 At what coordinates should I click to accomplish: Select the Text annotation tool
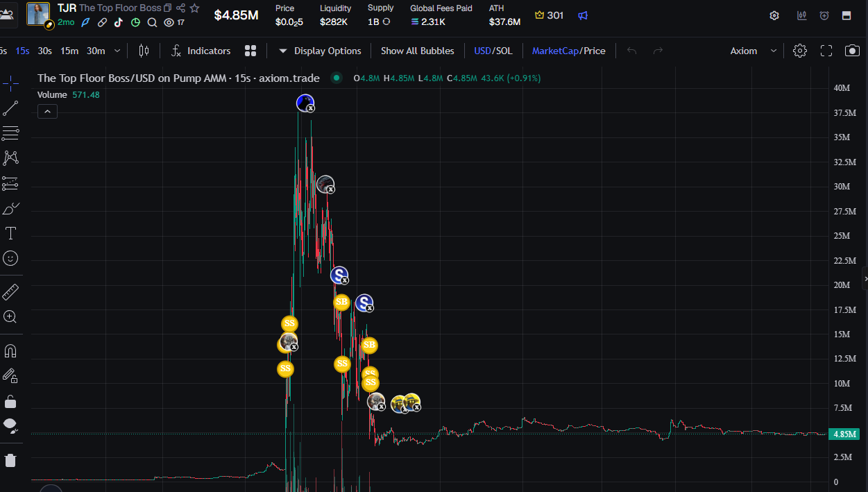point(10,233)
